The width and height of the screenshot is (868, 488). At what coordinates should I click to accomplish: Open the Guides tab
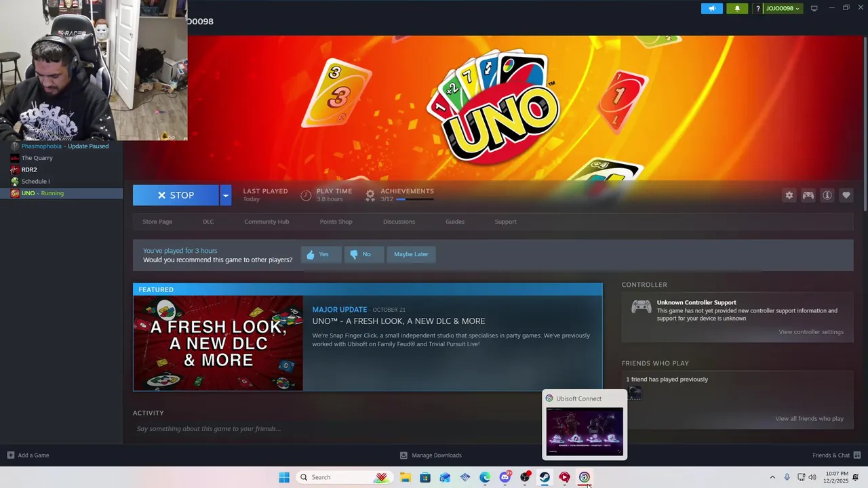point(455,222)
